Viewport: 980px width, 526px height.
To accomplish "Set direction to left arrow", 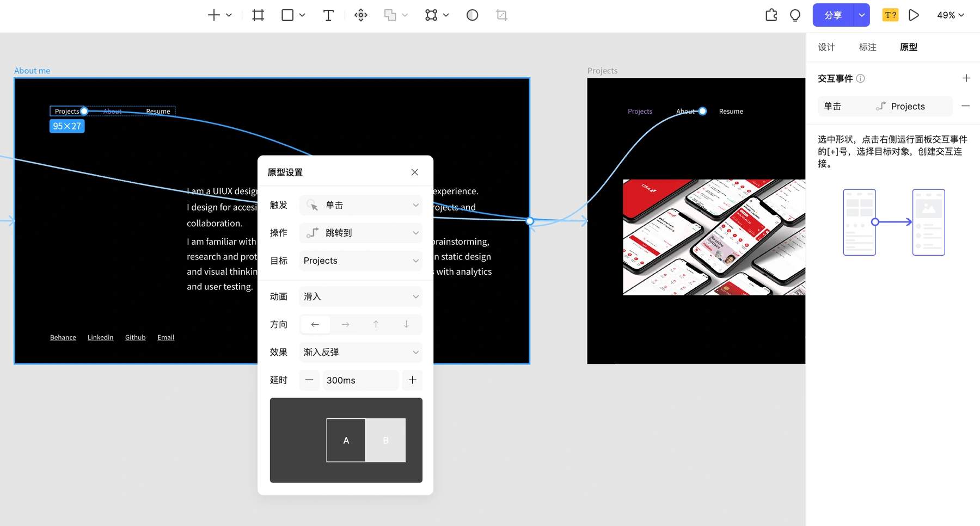I will pos(315,324).
